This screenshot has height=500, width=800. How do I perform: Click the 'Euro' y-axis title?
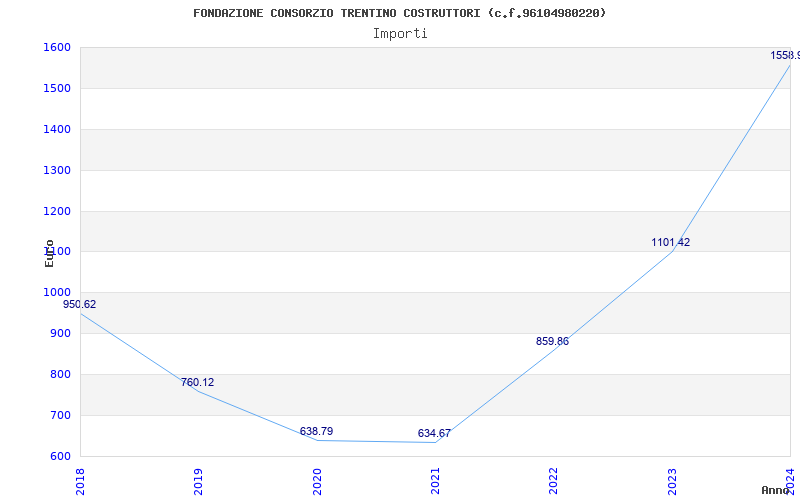pyautogui.click(x=49, y=254)
